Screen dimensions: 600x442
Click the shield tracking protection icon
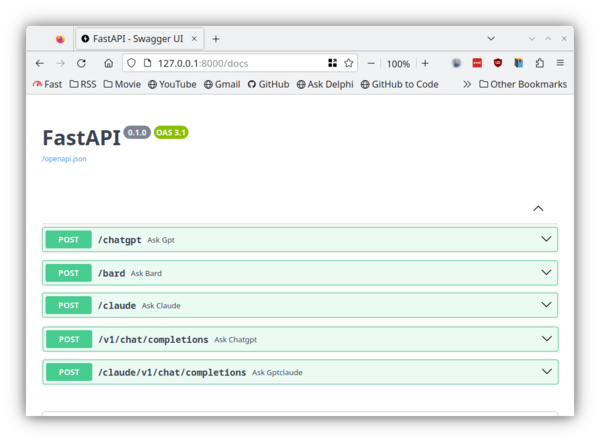131,63
